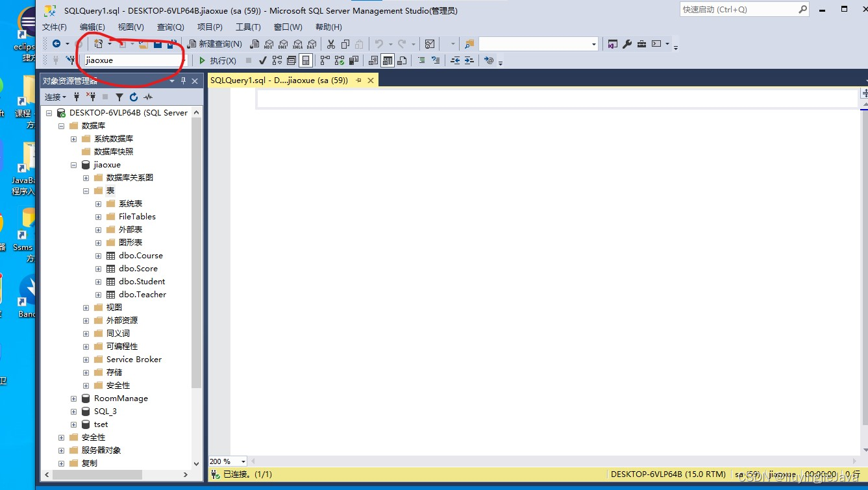Click the Undo arrow icon

pyautogui.click(x=379, y=44)
